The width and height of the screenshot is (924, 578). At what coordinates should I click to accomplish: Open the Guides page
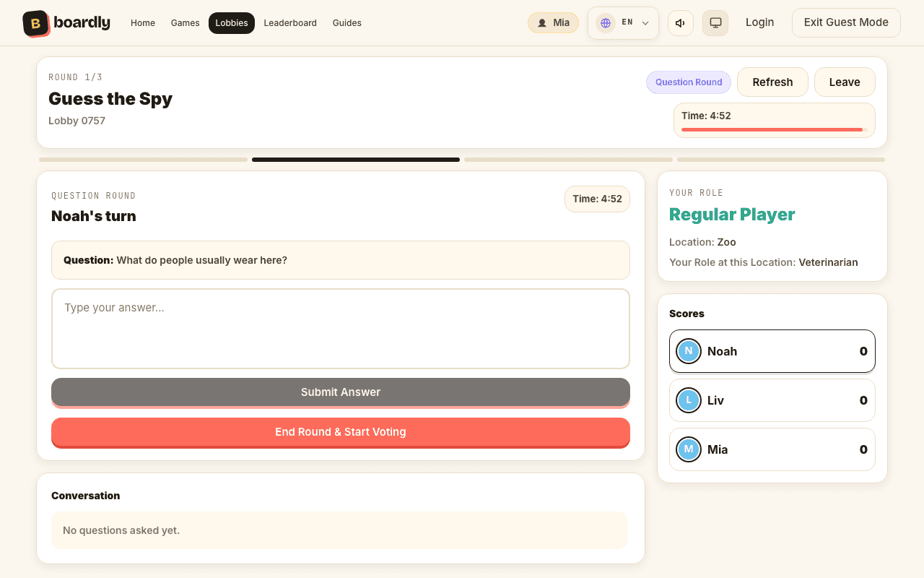coord(347,23)
